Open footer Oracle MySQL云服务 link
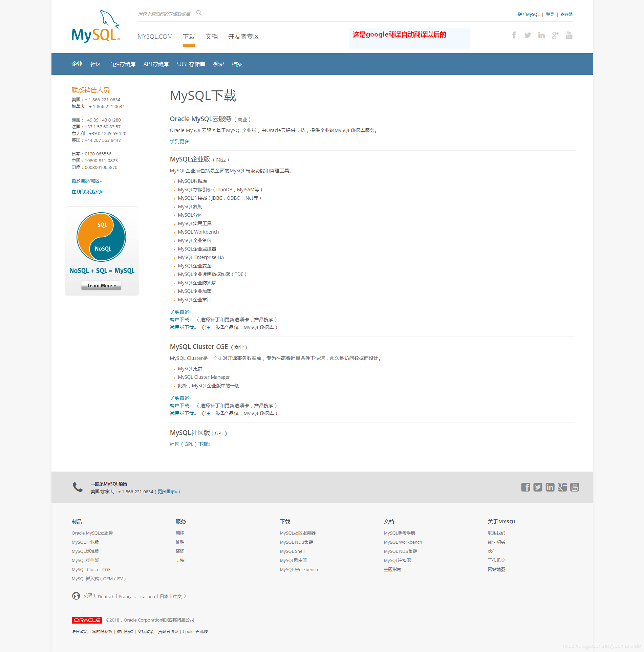The height and width of the screenshot is (652, 644). point(92,533)
